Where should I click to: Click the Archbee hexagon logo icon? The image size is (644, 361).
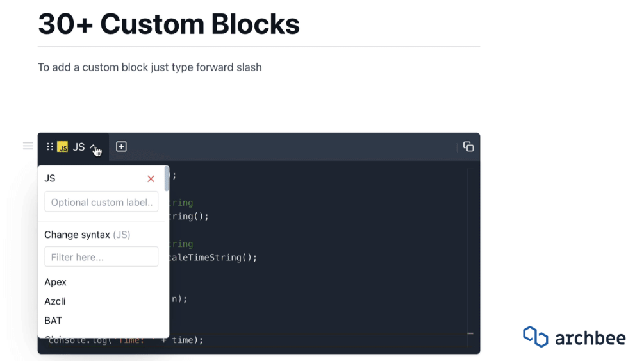[535, 337]
